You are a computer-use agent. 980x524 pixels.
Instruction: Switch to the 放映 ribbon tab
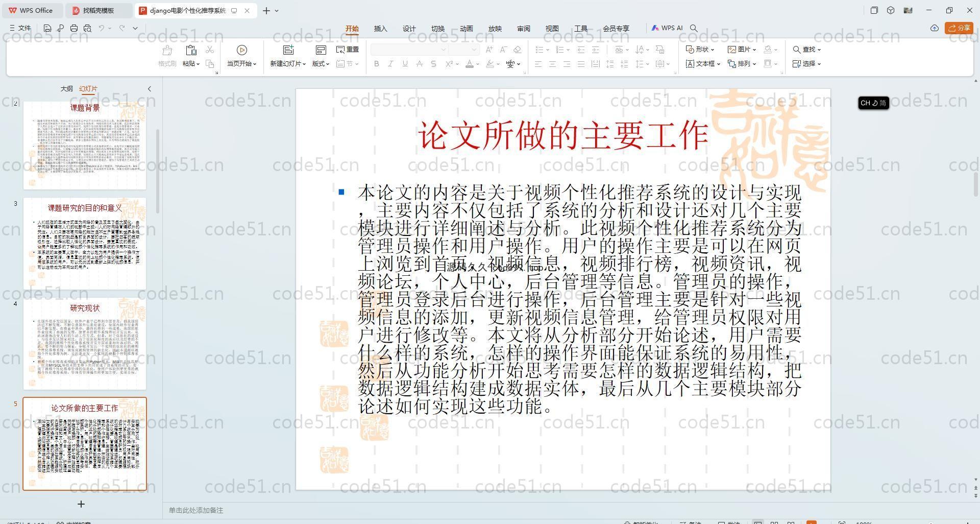pyautogui.click(x=495, y=29)
